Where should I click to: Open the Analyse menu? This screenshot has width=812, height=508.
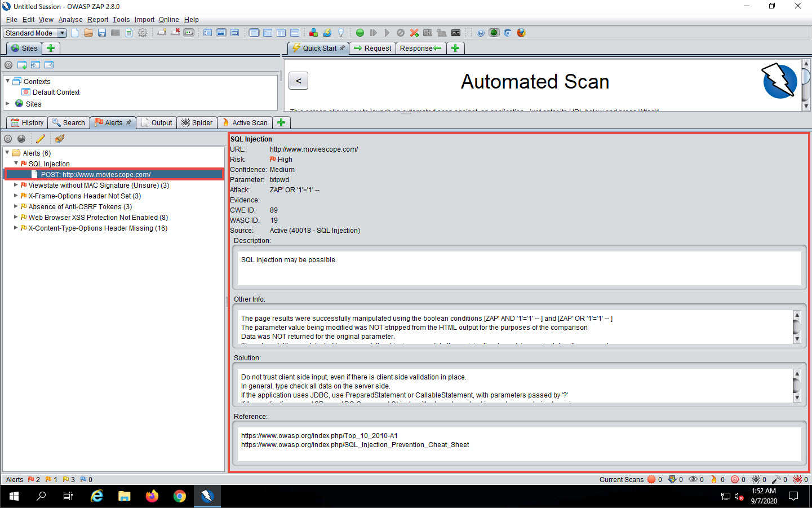70,20
